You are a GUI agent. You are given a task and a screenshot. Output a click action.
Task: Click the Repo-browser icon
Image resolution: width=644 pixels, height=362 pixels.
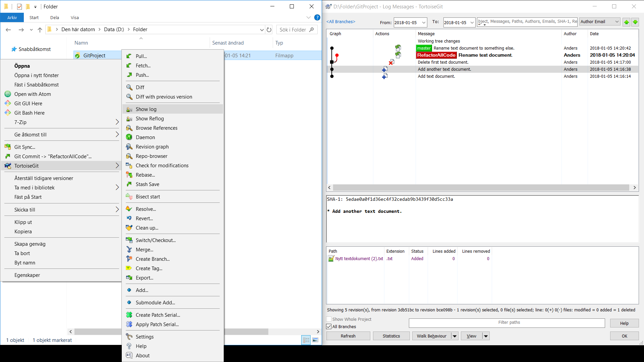click(129, 156)
